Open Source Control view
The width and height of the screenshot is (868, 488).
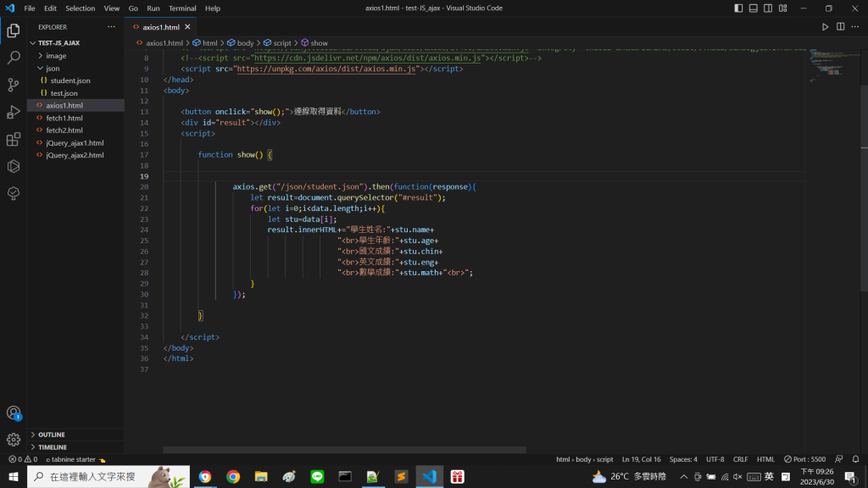click(14, 85)
